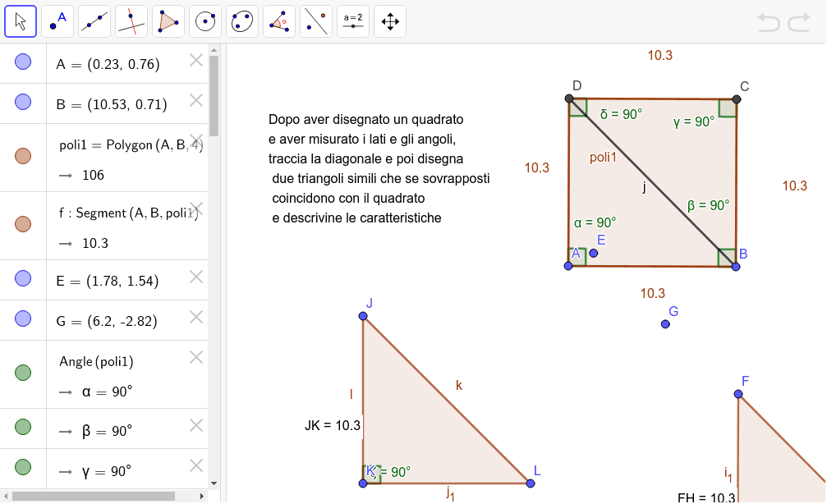Click the algebra panel vertical scrollbar thumb
The width and height of the screenshot is (827, 504).
214,96
